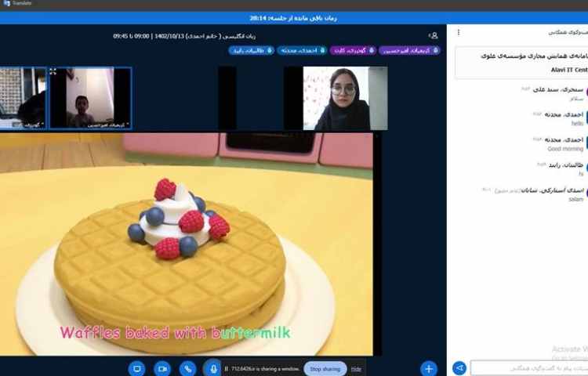Select the teacher's webcam video with glasses

345,98
